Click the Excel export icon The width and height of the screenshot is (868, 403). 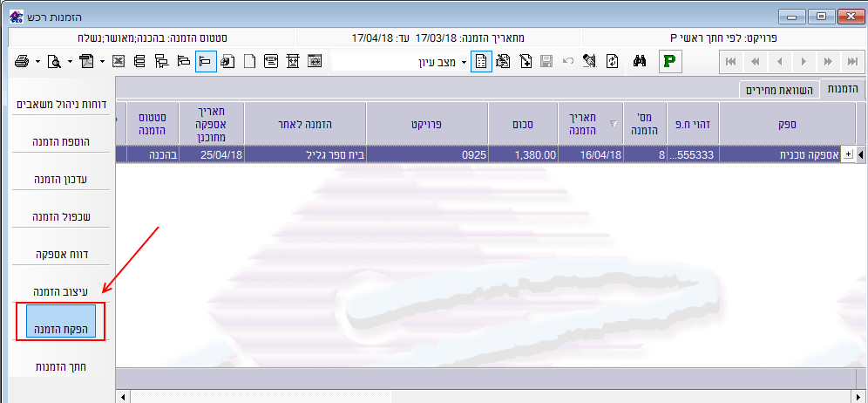119,61
